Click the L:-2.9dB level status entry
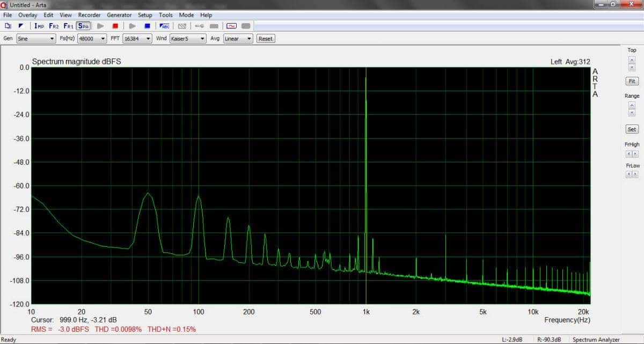This screenshot has height=344, width=644. 512,340
